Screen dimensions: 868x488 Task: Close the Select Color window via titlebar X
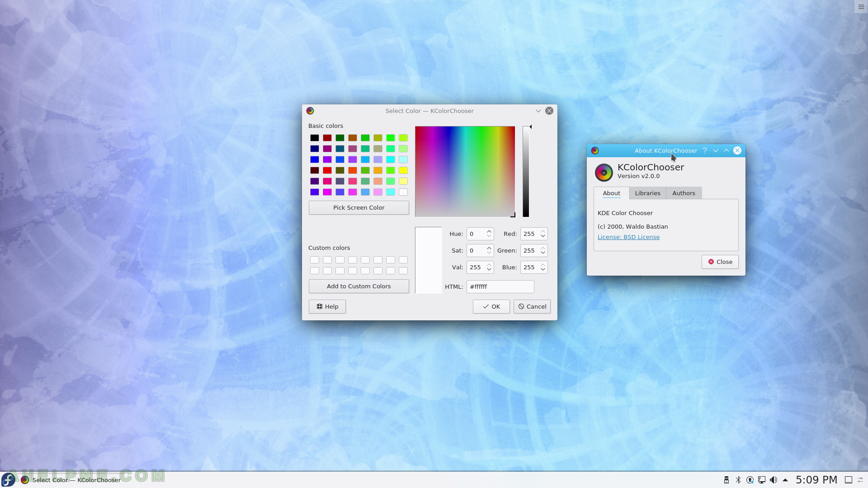point(549,111)
